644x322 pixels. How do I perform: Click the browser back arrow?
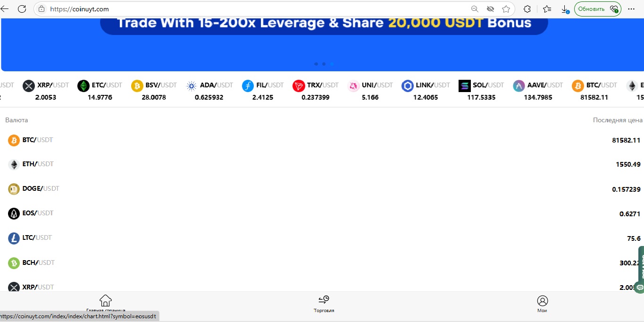click(5, 9)
